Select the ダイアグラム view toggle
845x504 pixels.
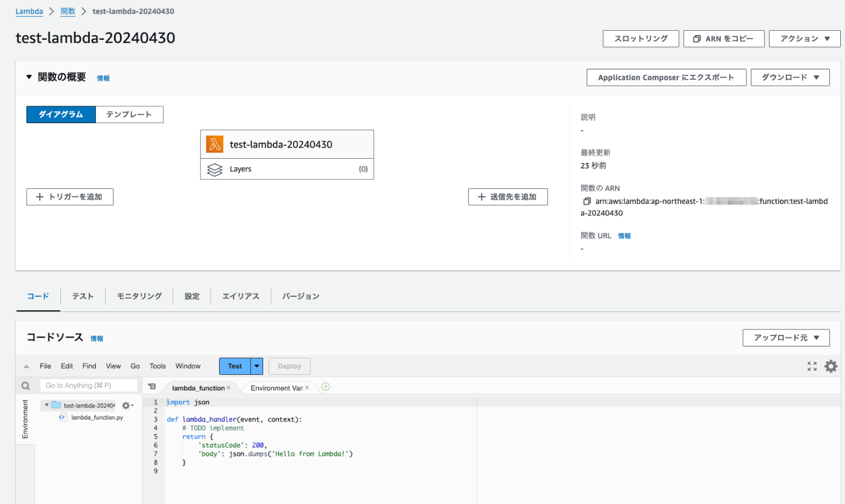coord(61,115)
